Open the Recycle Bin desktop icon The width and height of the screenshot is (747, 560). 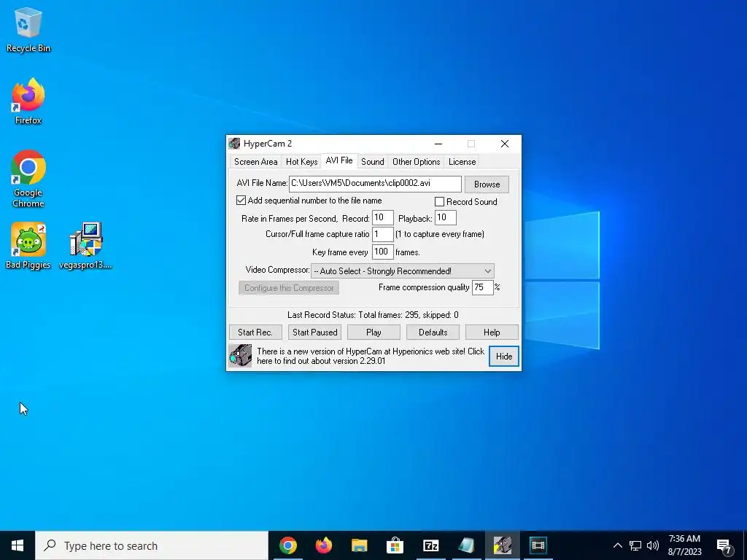(x=28, y=29)
